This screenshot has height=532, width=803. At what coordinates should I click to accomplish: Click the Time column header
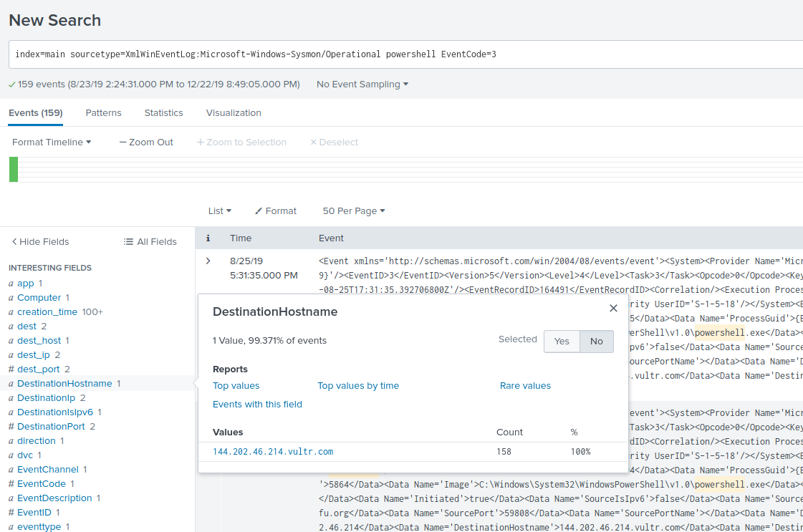(241, 238)
